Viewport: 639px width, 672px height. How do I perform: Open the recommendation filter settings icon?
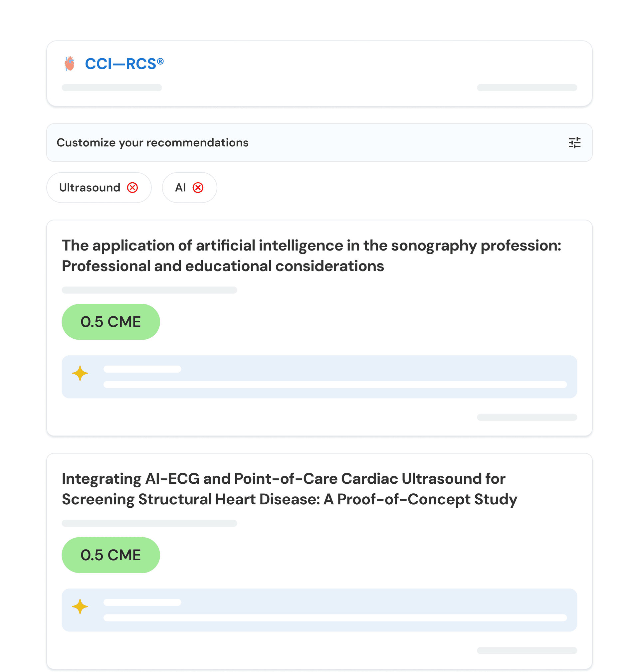point(574,143)
